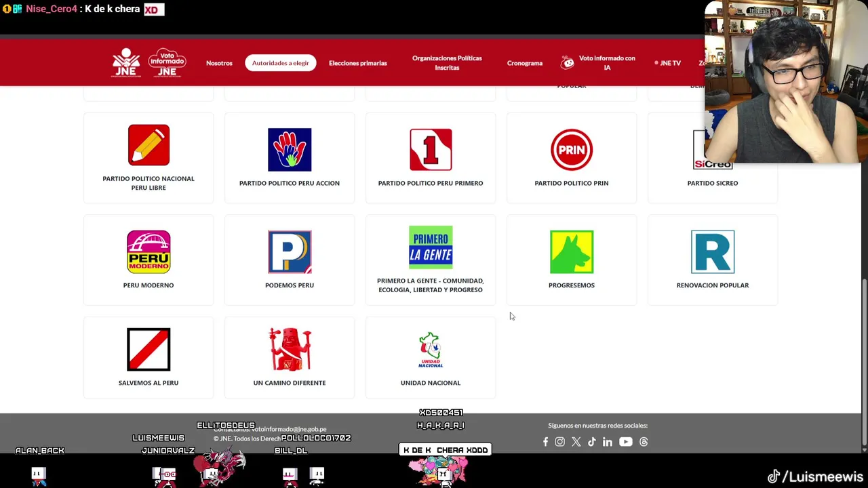Image resolution: width=868 pixels, height=488 pixels.
Task: Click Unidad Nacional party name
Action: 431,383
